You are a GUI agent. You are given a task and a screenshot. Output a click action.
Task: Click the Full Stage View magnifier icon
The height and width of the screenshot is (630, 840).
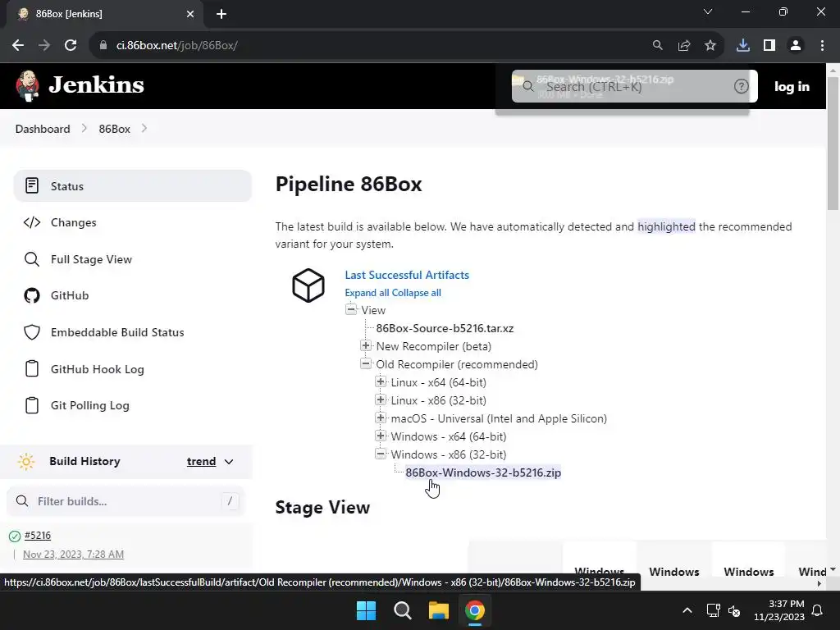[32, 259]
